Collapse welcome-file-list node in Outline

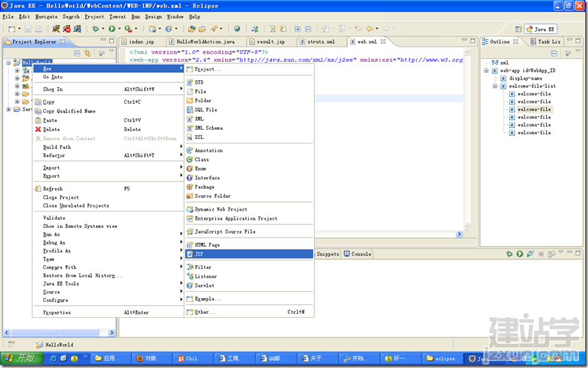point(495,86)
